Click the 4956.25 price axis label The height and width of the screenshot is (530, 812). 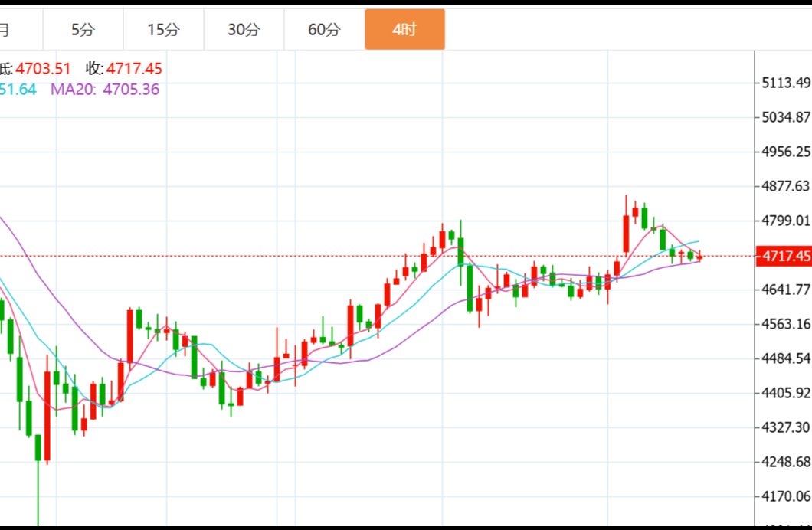[786, 152]
